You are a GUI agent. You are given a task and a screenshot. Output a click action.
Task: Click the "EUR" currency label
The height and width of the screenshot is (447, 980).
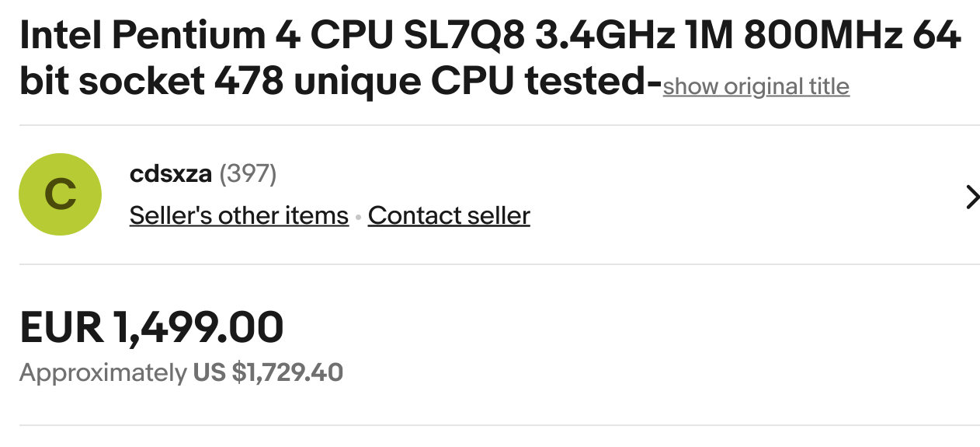[61, 327]
